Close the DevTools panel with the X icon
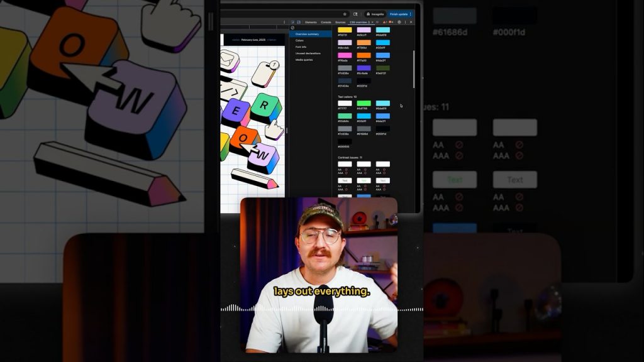 (x=411, y=22)
